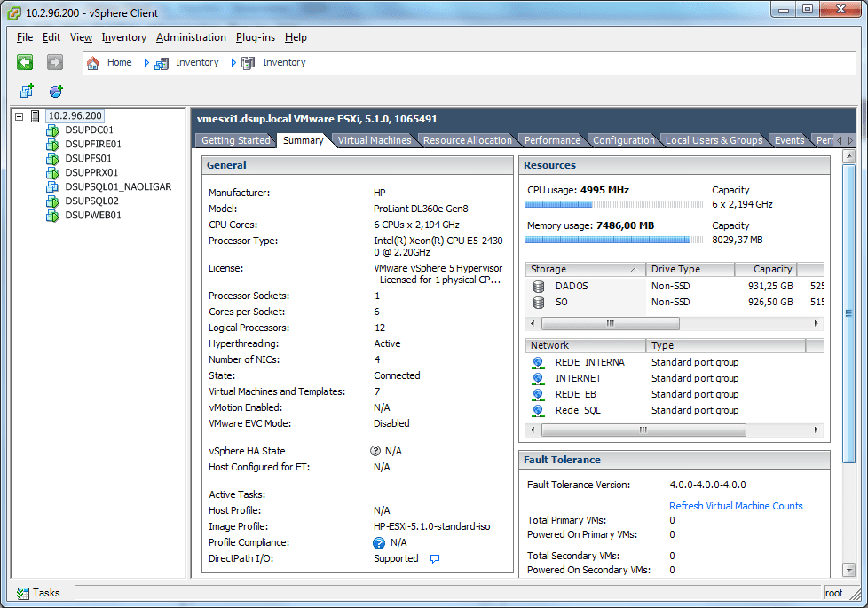Click the last Inventory breadcrumb label
The image size is (868, 608).
(284, 62)
